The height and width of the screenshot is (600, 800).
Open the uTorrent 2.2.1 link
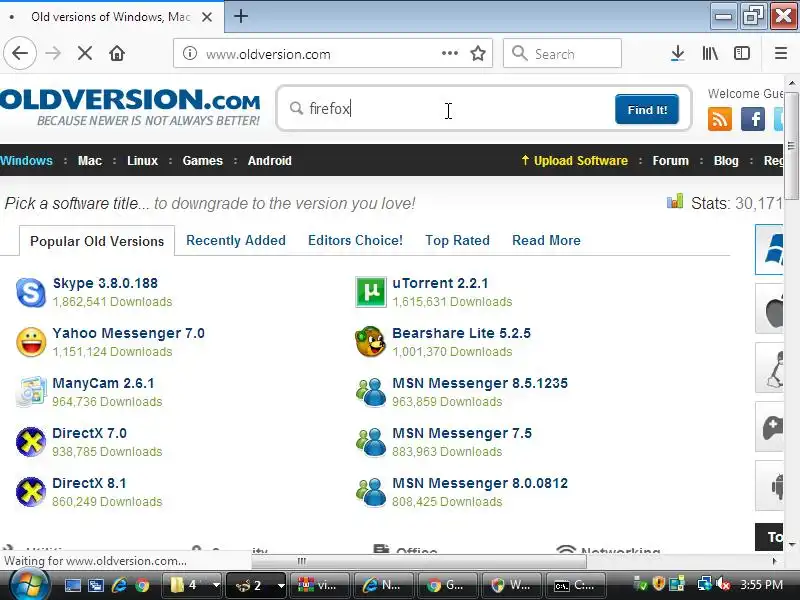(x=440, y=283)
